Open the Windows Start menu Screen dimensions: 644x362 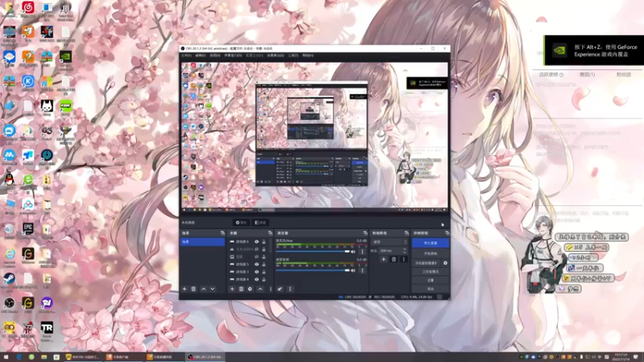(6, 357)
